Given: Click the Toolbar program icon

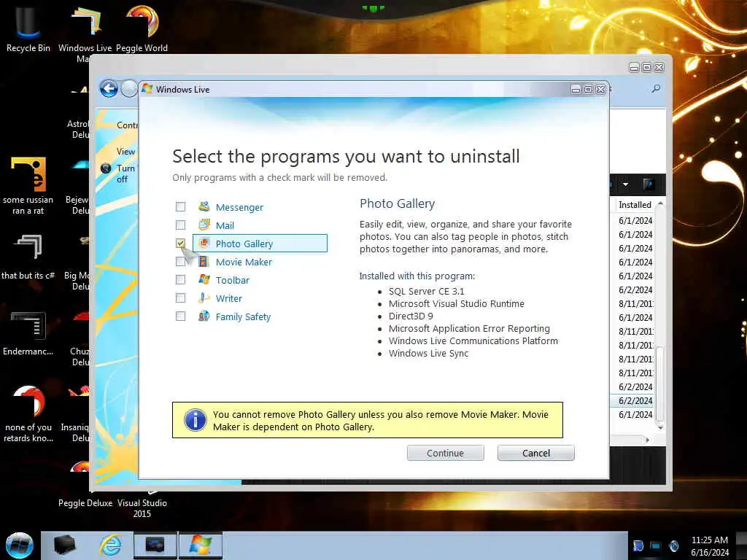Looking at the screenshot, I should pos(204,279).
